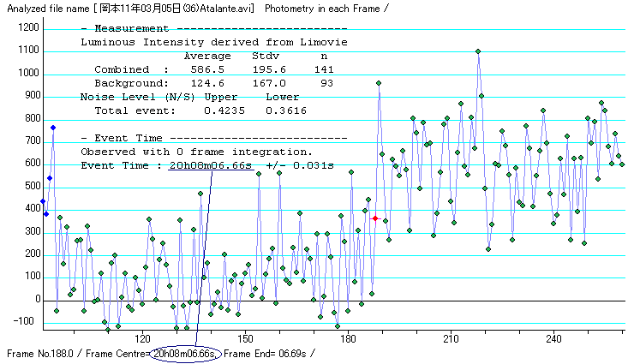This screenshot has height=364, width=634.
Task: Click the 180 tick label on x-axis
Action: pos(348,337)
